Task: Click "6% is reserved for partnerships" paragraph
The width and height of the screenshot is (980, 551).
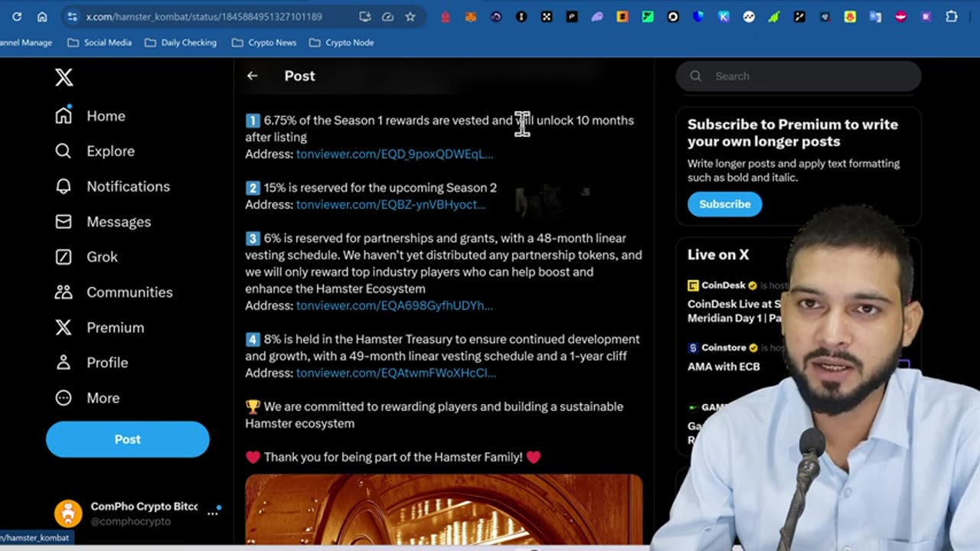Action: pyautogui.click(x=443, y=263)
